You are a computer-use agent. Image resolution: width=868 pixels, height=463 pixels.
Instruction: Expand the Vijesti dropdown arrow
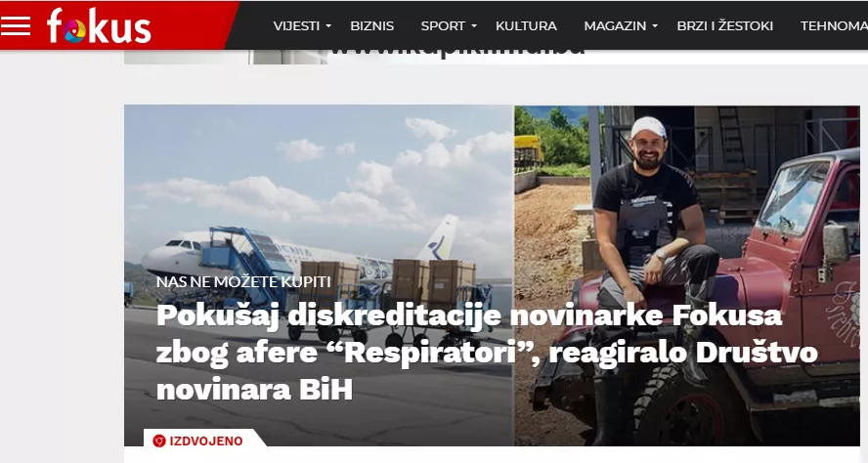328,26
